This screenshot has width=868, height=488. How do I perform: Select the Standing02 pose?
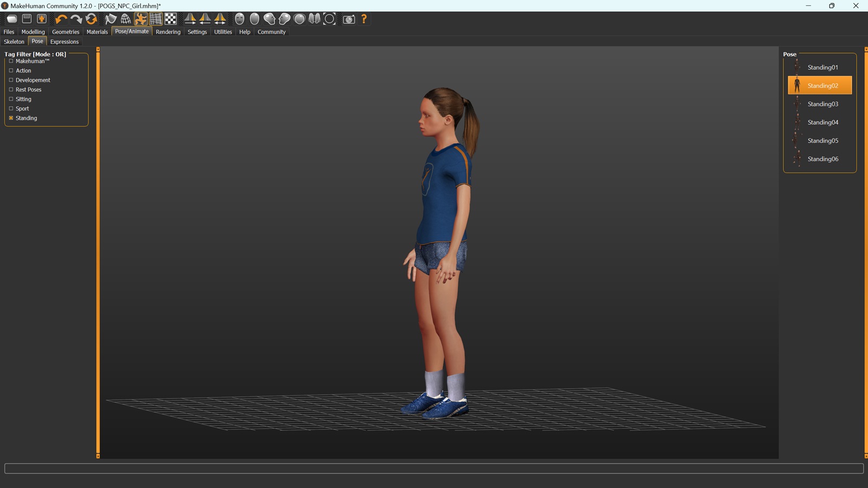coord(820,86)
